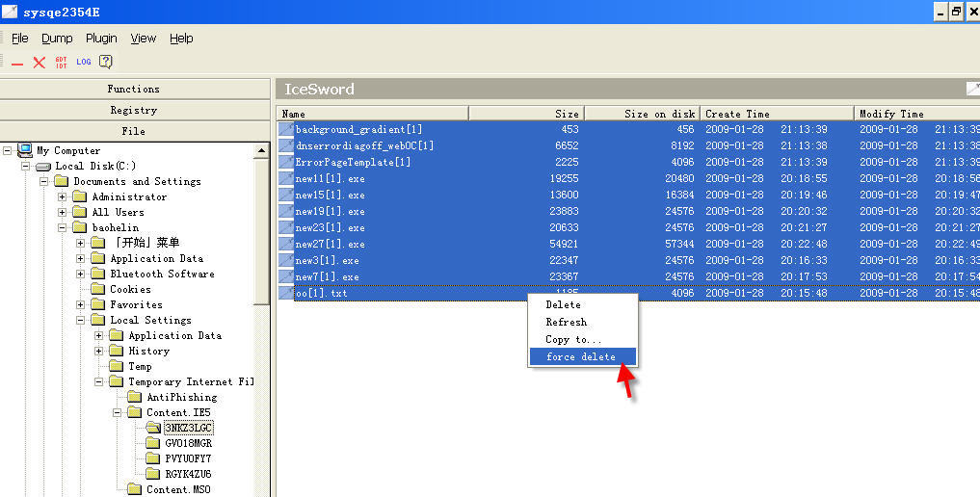Open the Registry panel section
This screenshot has width=980, height=497.
134,110
